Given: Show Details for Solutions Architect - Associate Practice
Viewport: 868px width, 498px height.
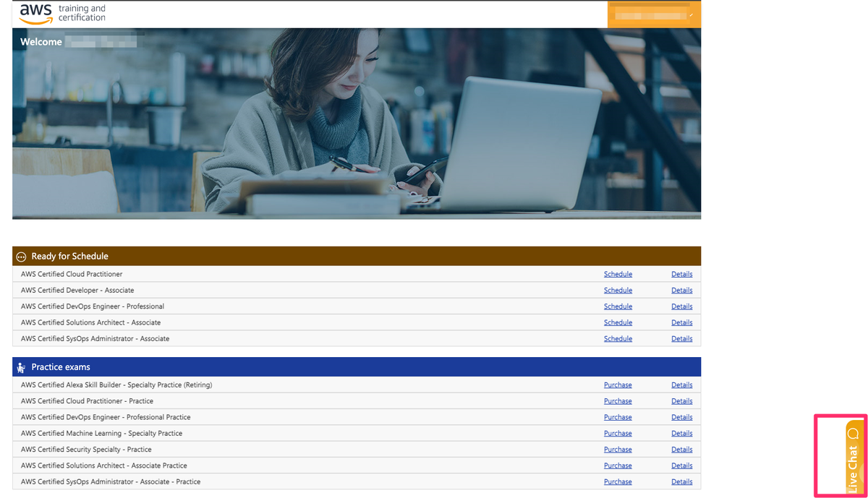Looking at the screenshot, I should click(x=681, y=465).
